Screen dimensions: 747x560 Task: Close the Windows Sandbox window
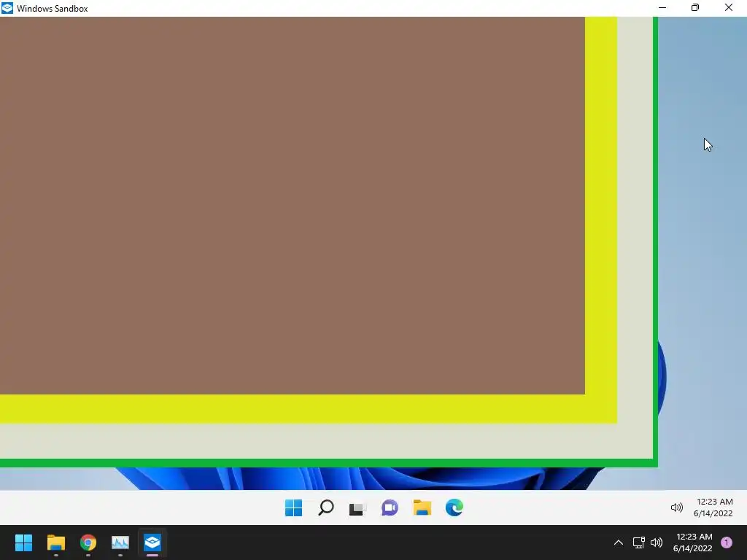coord(729,7)
